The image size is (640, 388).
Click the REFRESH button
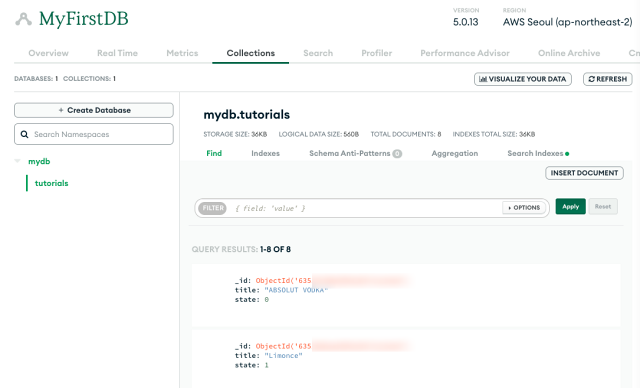pyautogui.click(x=608, y=79)
